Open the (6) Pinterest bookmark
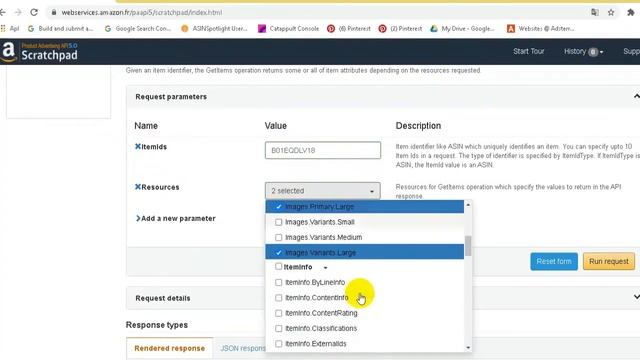 (x=349, y=29)
